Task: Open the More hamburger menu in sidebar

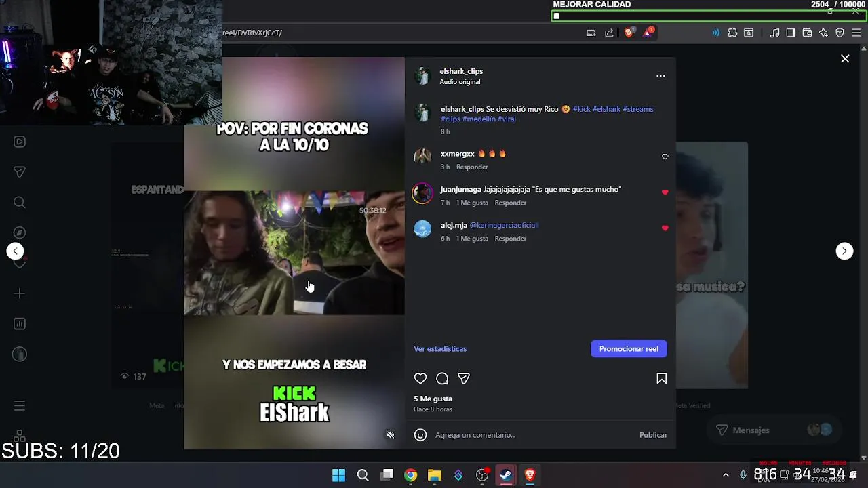Action: tap(20, 406)
